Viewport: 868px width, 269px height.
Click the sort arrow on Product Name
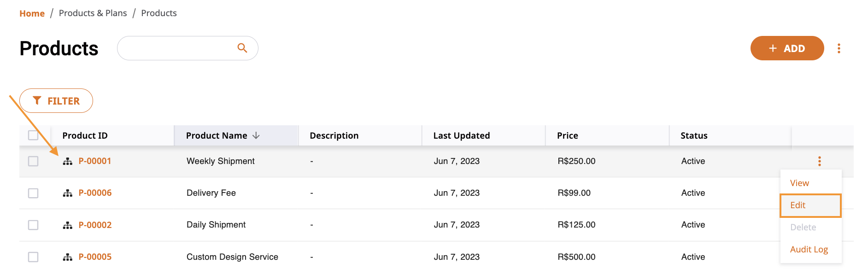256,135
